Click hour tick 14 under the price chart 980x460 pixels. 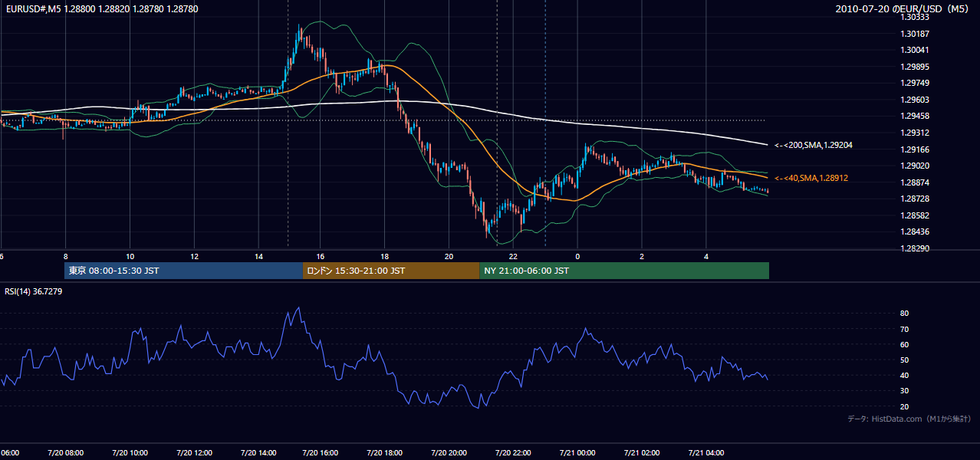pyautogui.click(x=258, y=256)
